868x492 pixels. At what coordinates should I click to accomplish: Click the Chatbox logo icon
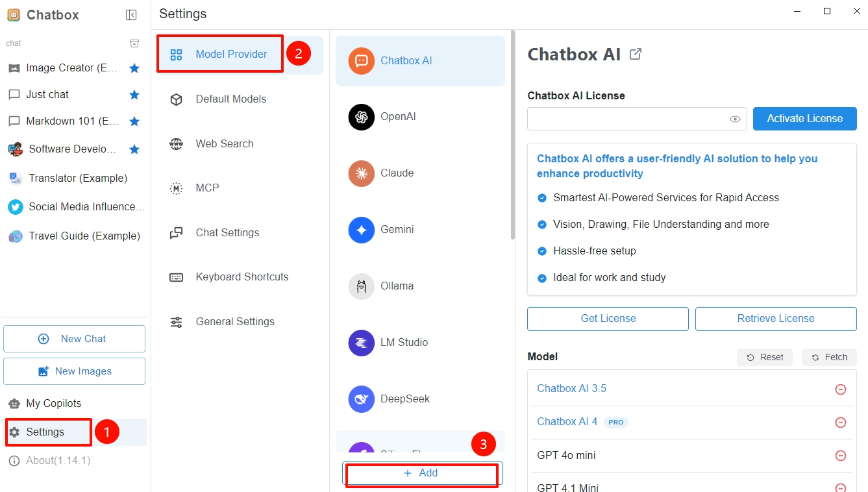tap(13, 15)
